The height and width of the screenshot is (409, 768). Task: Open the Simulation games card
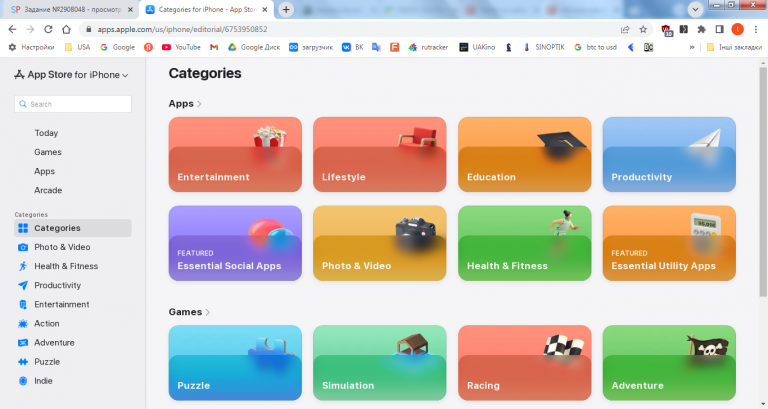click(380, 363)
